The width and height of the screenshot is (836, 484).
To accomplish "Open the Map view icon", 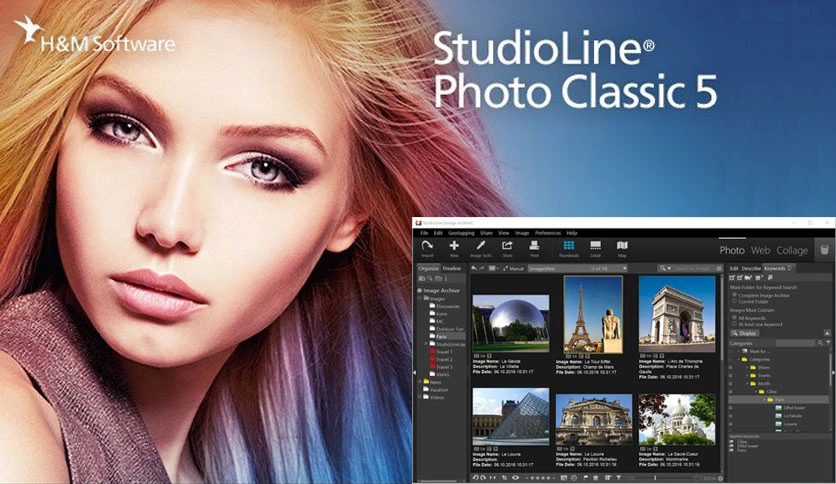I will coord(622,245).
